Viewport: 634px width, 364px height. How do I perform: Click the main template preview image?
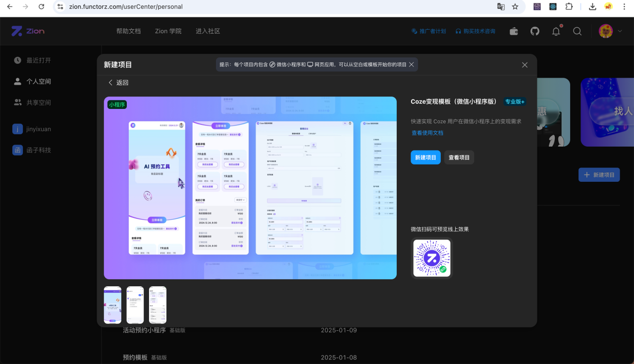pos(250,188)
